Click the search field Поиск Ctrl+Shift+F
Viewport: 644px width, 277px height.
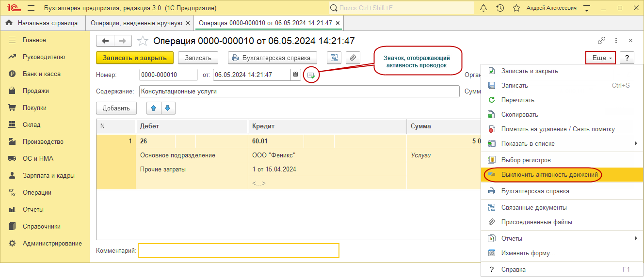pos(402,8)
